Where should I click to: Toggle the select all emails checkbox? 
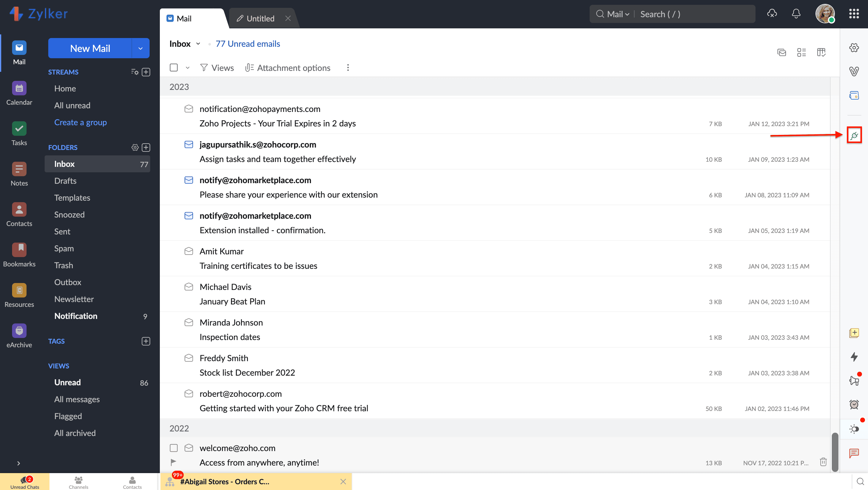(173, 68)
